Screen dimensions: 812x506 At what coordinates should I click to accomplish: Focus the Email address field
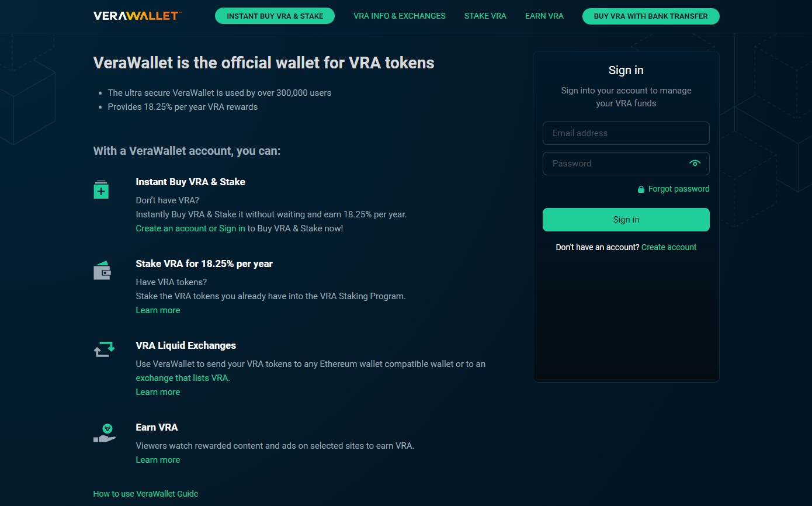[626, 133]
